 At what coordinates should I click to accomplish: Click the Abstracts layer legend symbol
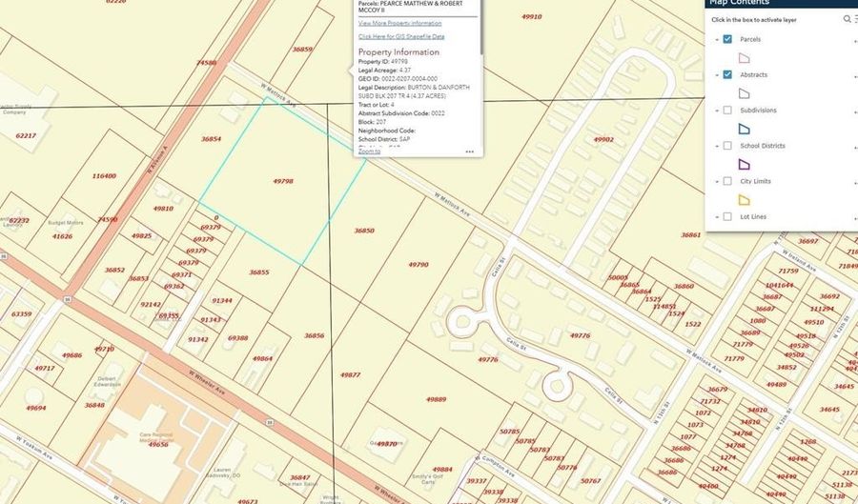(744, 93)
